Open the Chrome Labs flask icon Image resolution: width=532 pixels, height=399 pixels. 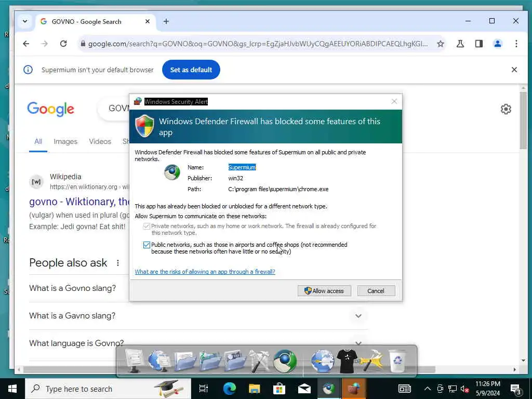(460, 44)
